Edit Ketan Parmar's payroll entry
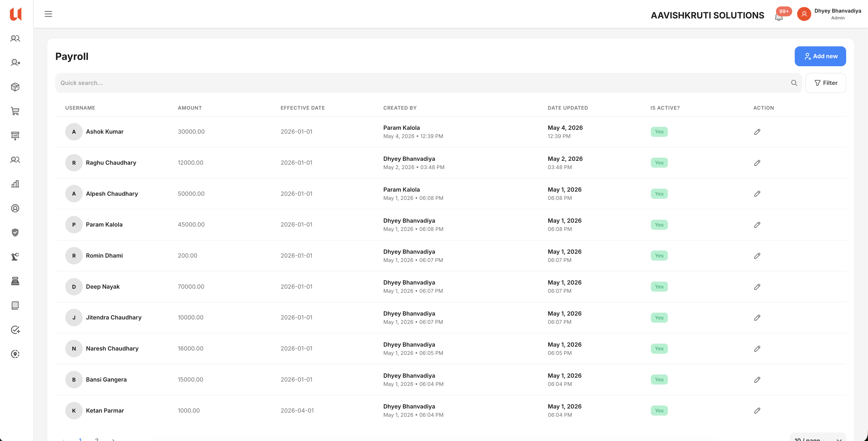Image resolution: width=868 pixels, height=441 pixels. (x=757, y=411)
